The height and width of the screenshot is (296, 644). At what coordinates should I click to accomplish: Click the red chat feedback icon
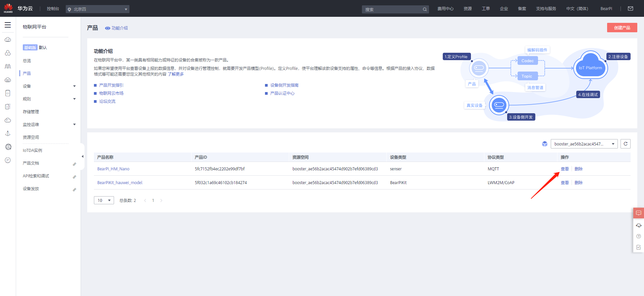(x=638, y=213)
